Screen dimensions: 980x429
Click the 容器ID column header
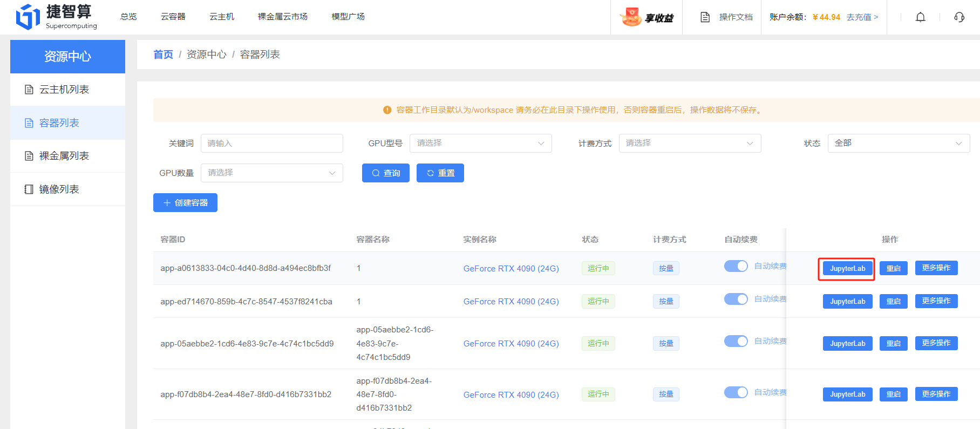click(173, 240)
